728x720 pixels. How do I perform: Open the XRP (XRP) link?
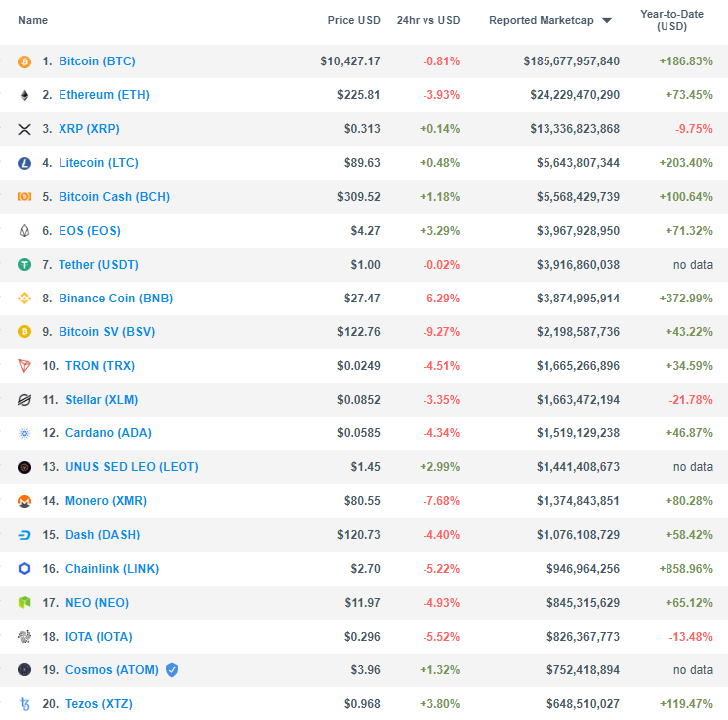pos(89,129)
